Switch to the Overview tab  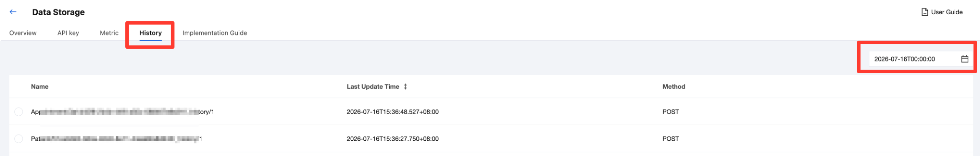[x=23, y=33]
